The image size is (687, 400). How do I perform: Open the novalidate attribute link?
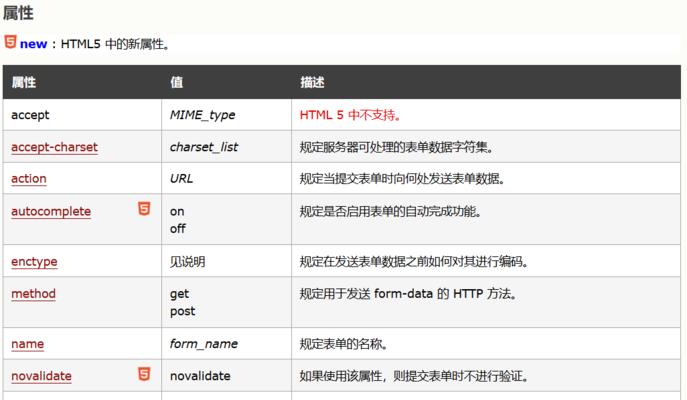pos(42,376)
